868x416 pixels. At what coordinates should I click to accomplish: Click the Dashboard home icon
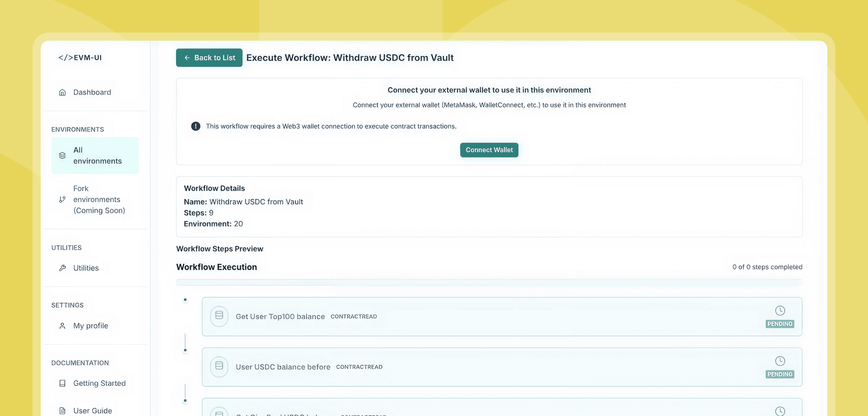[62, 92]
